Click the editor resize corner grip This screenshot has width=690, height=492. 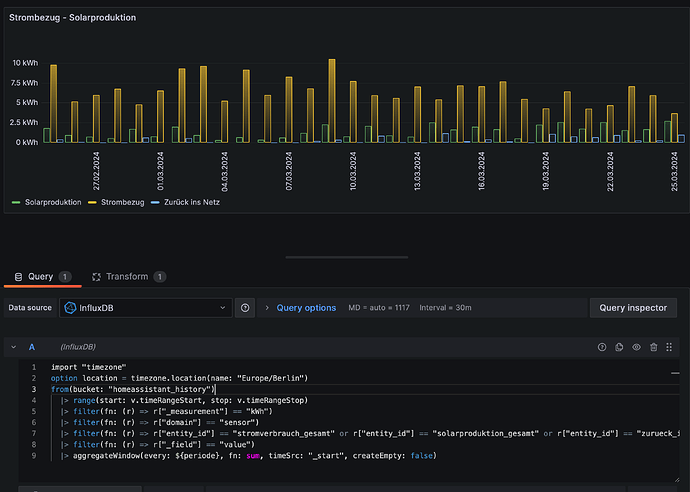[x=676, y=480]
